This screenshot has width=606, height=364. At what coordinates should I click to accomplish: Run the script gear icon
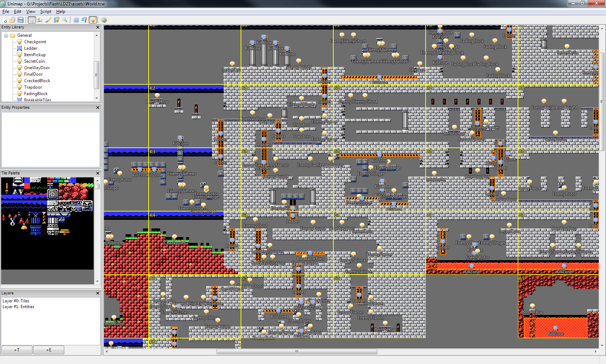tap(104, 20)
